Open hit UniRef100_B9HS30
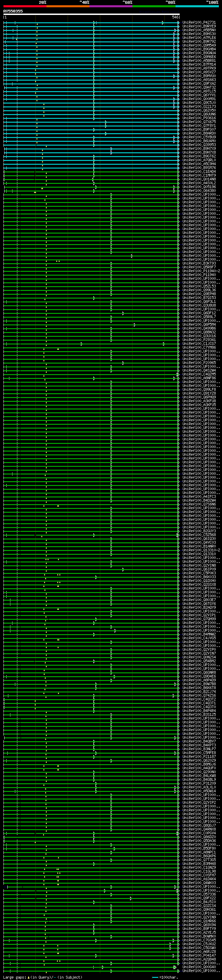222x980 pixels. coord(199,34)
